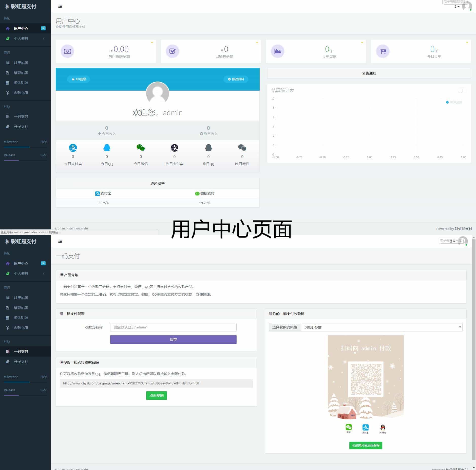This screenshot has width=476, height=470.
Task: Click the 订单总数 chart icon
Action: coord(277,51)
